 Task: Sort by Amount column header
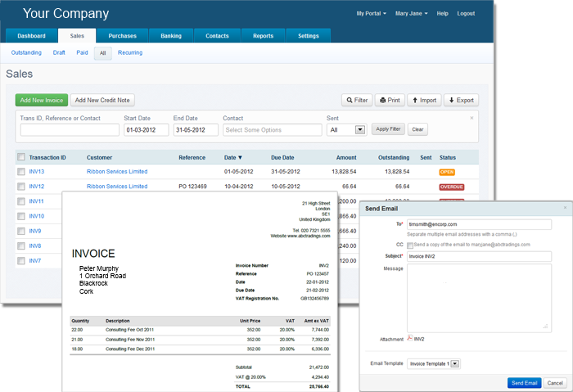click(346, 157)
